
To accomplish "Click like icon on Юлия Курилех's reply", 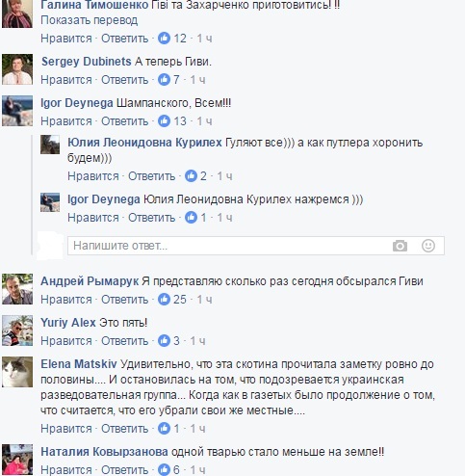I will 191,176.
